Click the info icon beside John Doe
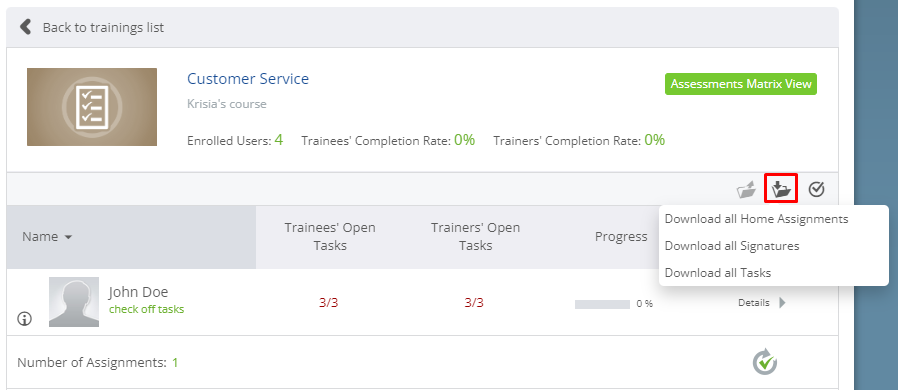Image resolution: width=898 pixels, height=390 pixels. [25, 319]
